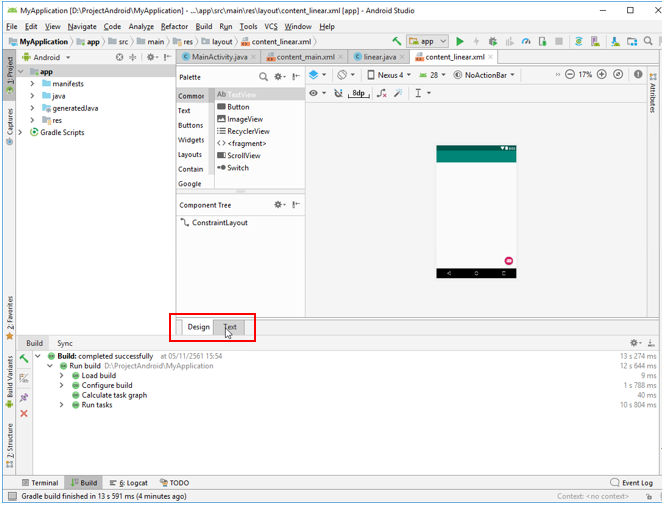The image size is (665, 505).
Task: Select the Sync tab in the Build panel
Action: pos(65,343)
